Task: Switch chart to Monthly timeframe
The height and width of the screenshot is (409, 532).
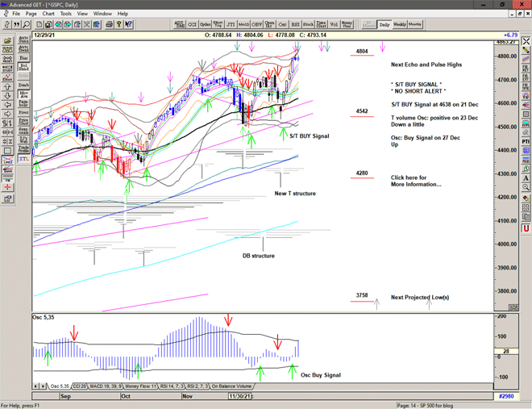Action: click(415, 25)
